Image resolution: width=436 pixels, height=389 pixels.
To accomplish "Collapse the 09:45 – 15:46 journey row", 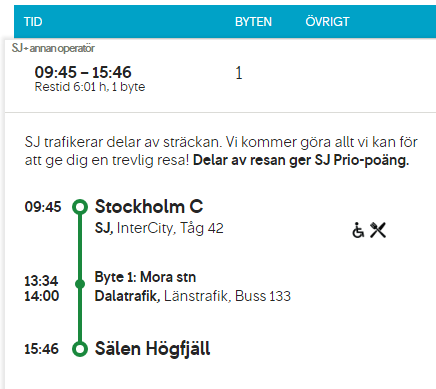I will (220, 76).
